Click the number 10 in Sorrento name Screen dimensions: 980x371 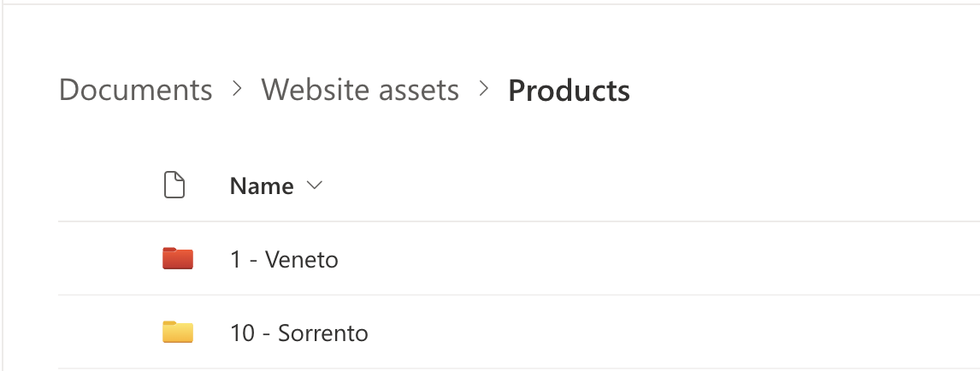[242, 333]
